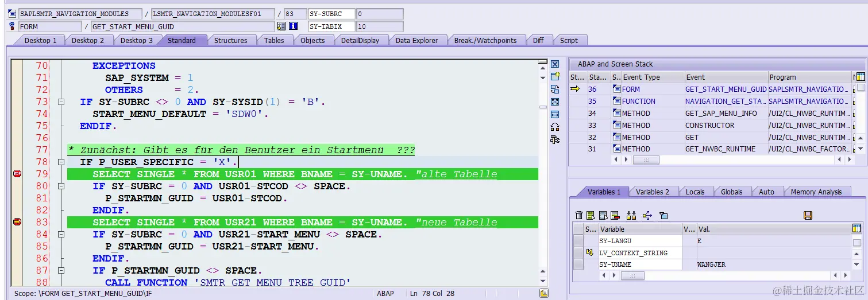Collapse the IF block at line 78

[61, 162]
